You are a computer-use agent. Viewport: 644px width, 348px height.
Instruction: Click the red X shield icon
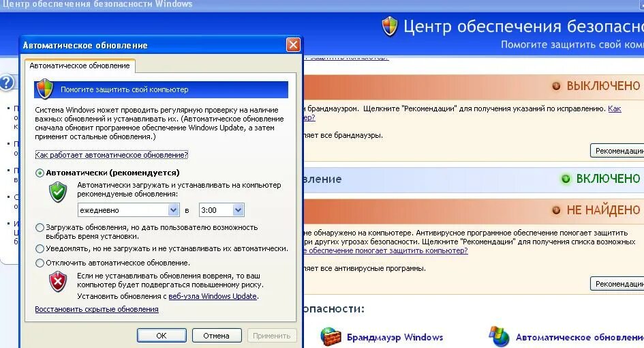(58, 282)
